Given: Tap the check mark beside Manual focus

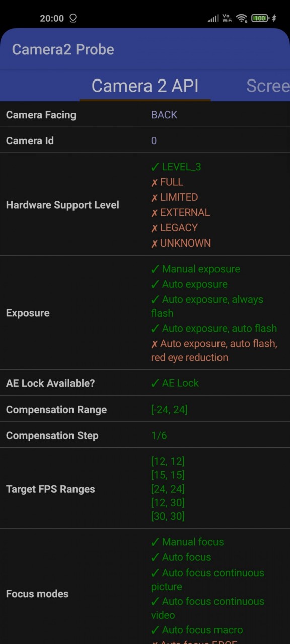Looking at the screenshot, I should [155, 542].
